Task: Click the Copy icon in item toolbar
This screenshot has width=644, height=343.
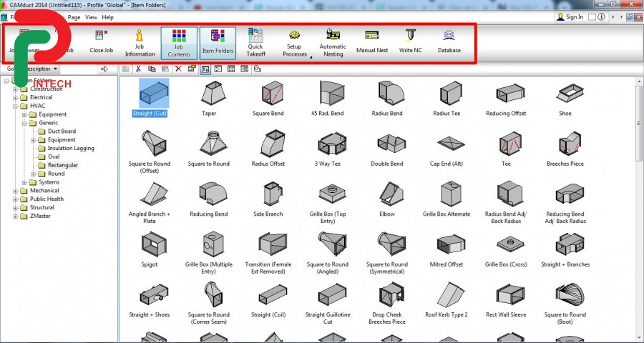Action: tap(152, 69)
